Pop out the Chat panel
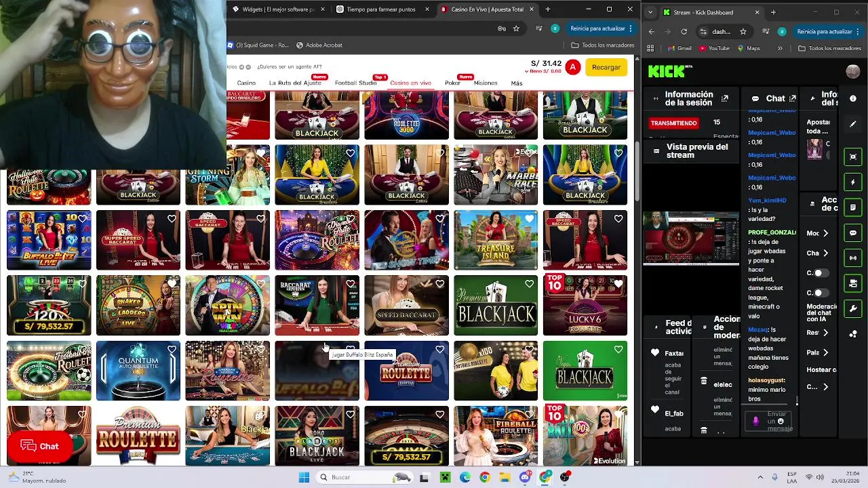Image resolution: width=868 pixels, height=488 pixels. coord(792,98)
